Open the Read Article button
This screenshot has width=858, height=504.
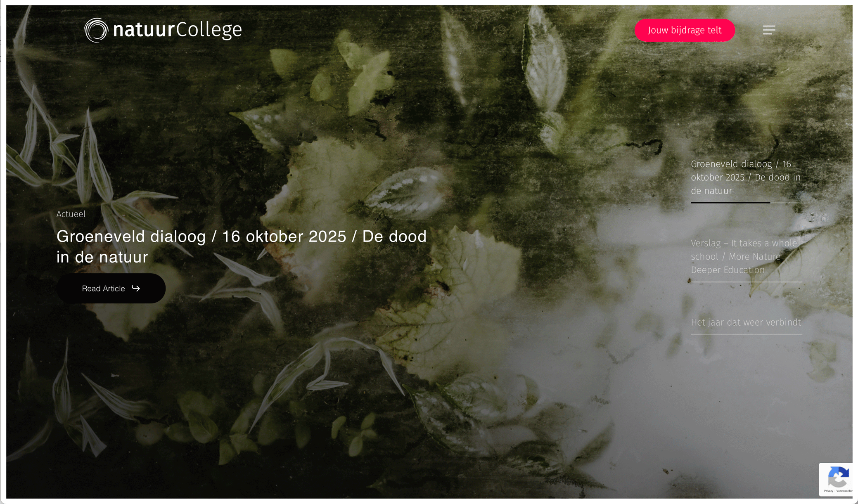coord(111,288)
